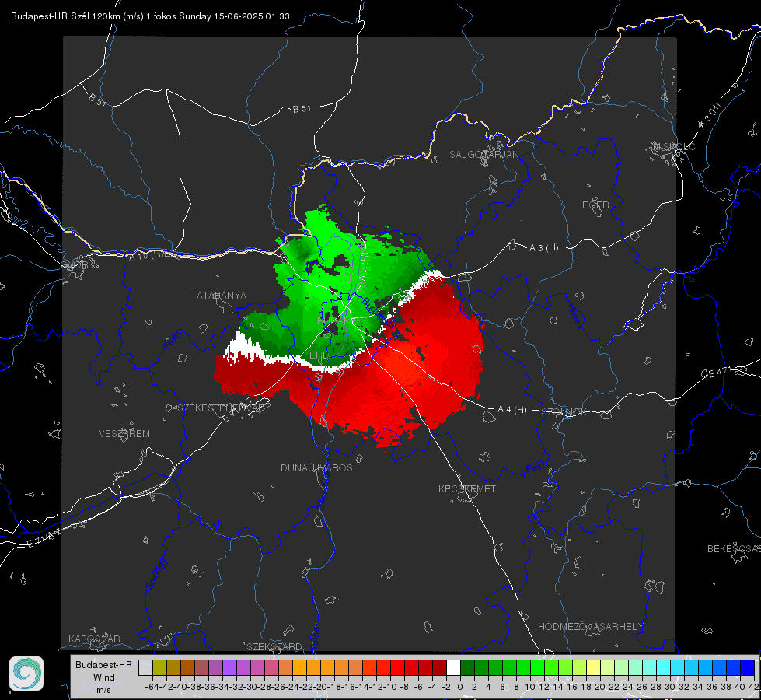Click the blue 'Heves' county label
The image size is (761, 700).
click(574, 316)
